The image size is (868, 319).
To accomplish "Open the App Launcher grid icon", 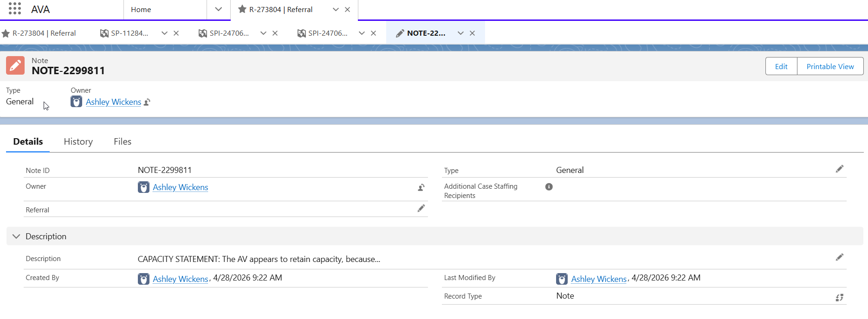I will coord(15,9).
